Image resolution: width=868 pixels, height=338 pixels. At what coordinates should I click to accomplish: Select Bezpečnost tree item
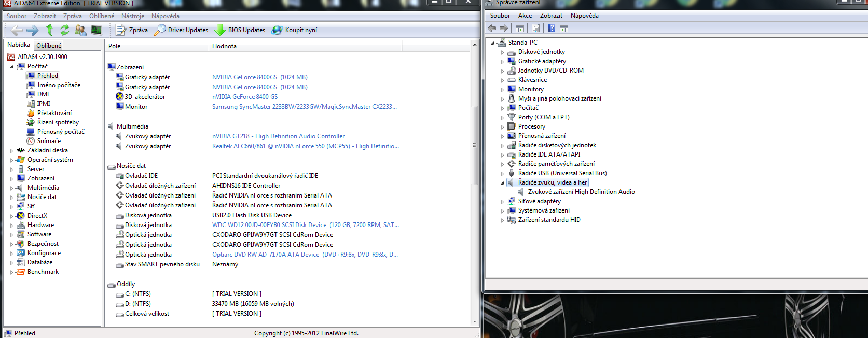coord(43,244)
